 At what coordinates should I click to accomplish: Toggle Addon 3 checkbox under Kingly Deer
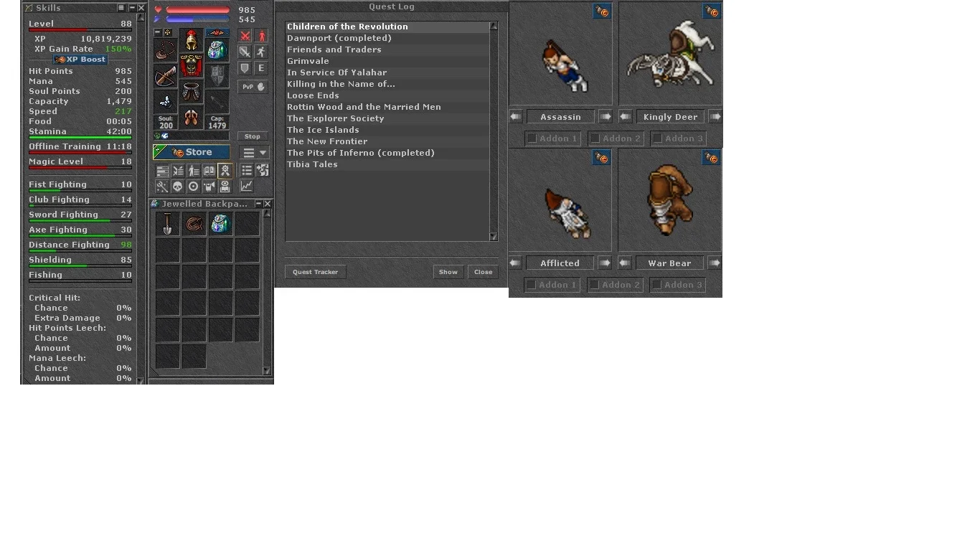pyautogui.click(x=656, y=138)
